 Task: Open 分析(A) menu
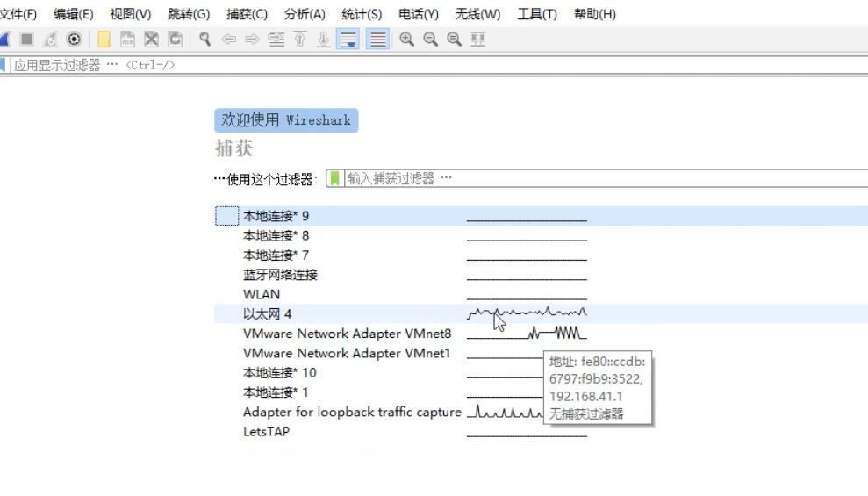click(x=305, y=14)
